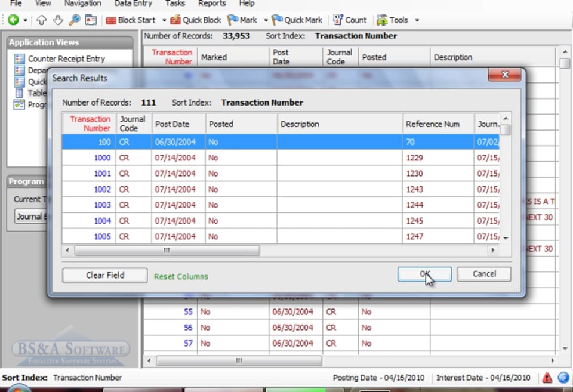Select transaction number 1003 in results
This screenshot has width=573, height=392.
(102, 205)
